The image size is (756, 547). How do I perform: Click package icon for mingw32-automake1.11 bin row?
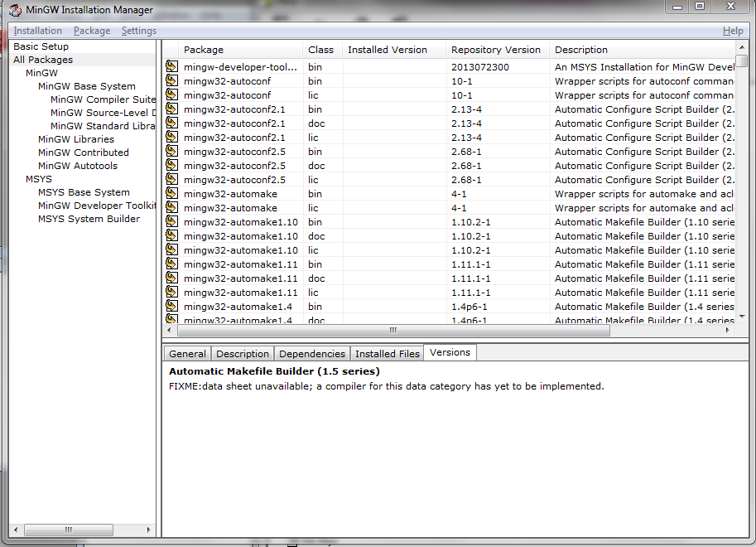(x=171, y=263)
